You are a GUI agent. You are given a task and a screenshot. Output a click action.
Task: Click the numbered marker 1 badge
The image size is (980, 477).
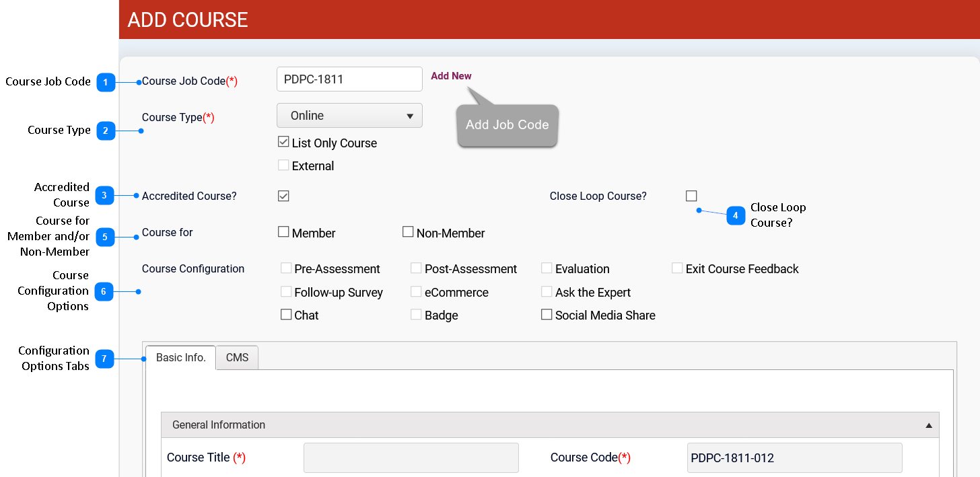(x=106, y=82)
